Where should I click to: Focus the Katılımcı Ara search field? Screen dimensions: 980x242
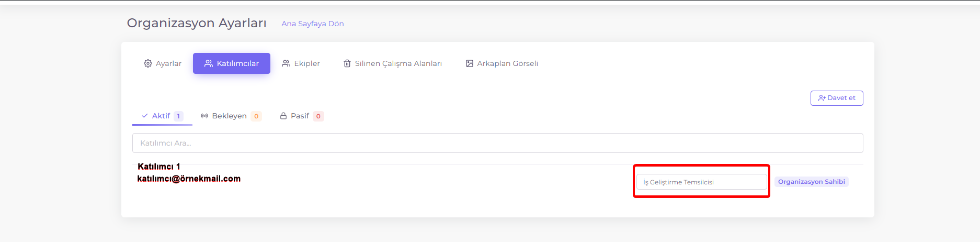tap(497, 143)
